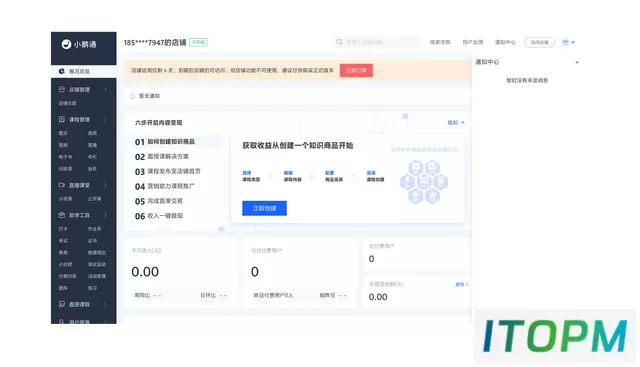
Task: Collapse the six-step guide with 收起
Action: click(456, 122)
